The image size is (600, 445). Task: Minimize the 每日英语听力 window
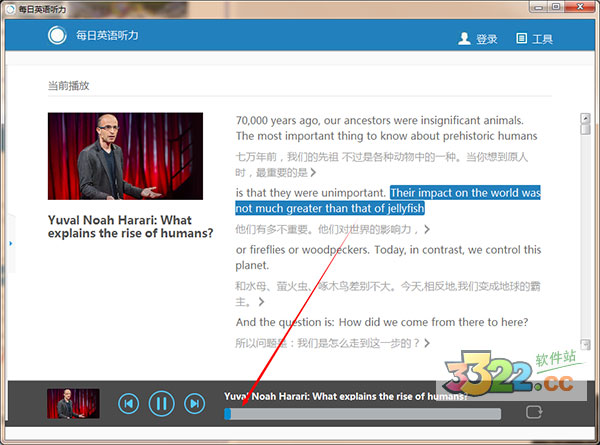(538, 7)
